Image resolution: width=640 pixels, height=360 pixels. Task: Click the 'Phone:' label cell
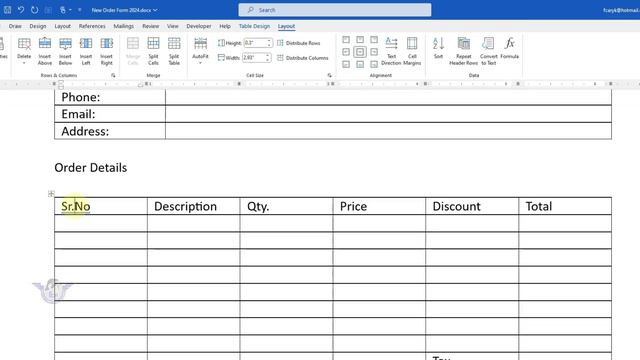click(110, 97)
